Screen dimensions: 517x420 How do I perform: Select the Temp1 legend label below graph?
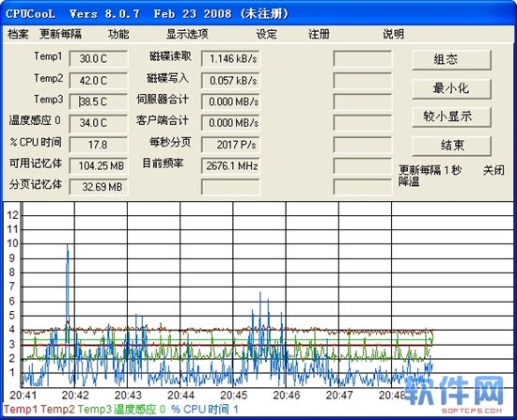click(x=21, y=410)
